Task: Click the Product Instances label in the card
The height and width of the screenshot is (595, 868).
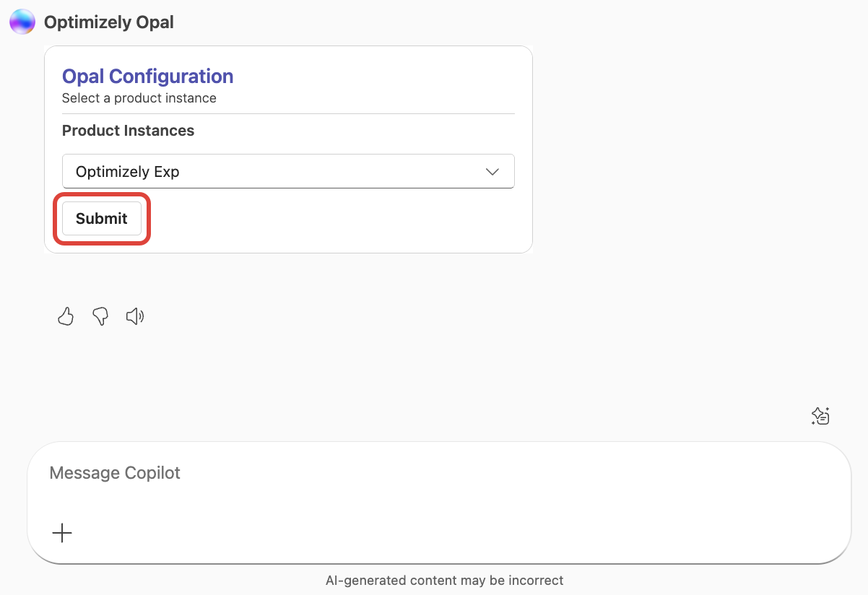Action: pos(128,131)
